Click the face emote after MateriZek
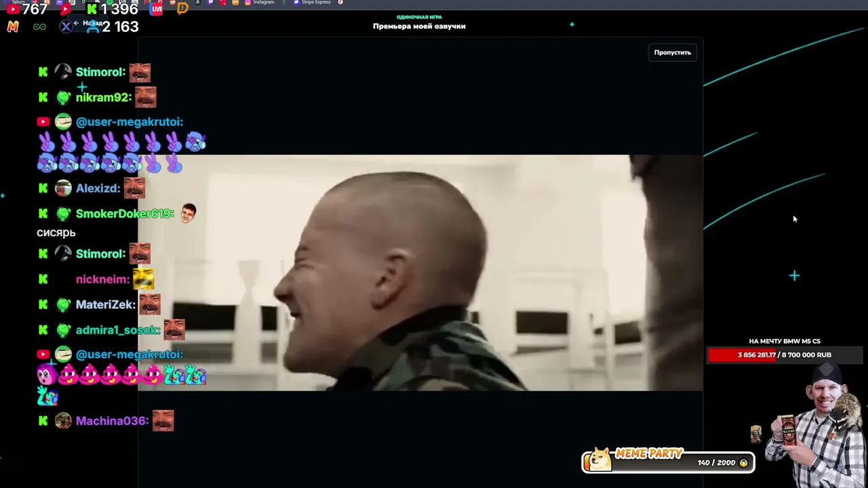The width and height of the screenshot is (868, 488). [150, 304]
